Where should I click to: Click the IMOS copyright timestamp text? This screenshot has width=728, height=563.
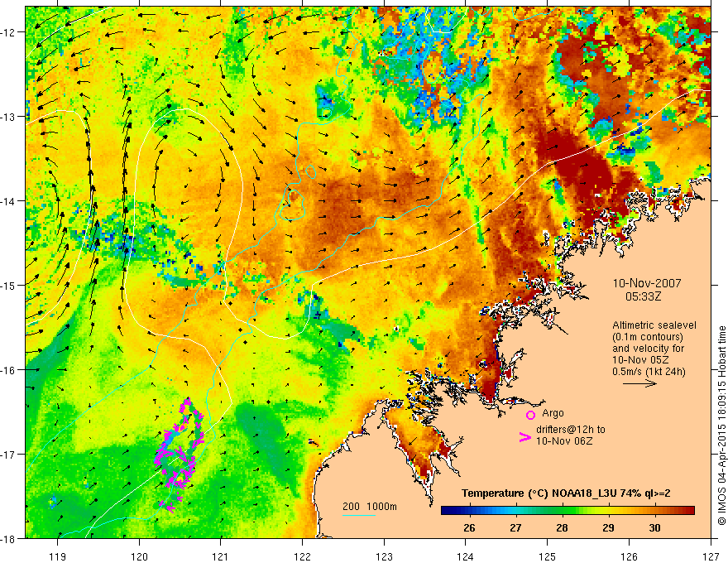coord(721,426)
